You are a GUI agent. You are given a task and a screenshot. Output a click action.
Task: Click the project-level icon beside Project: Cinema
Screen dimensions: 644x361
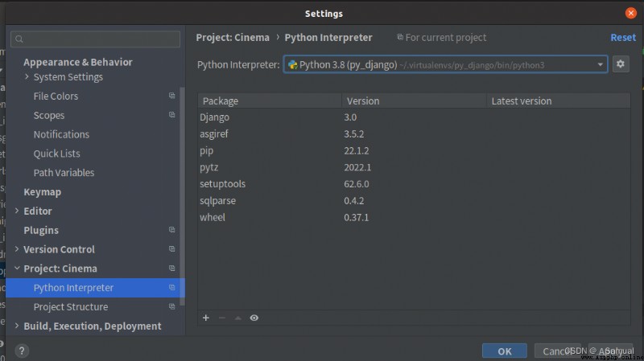(171, 269)
